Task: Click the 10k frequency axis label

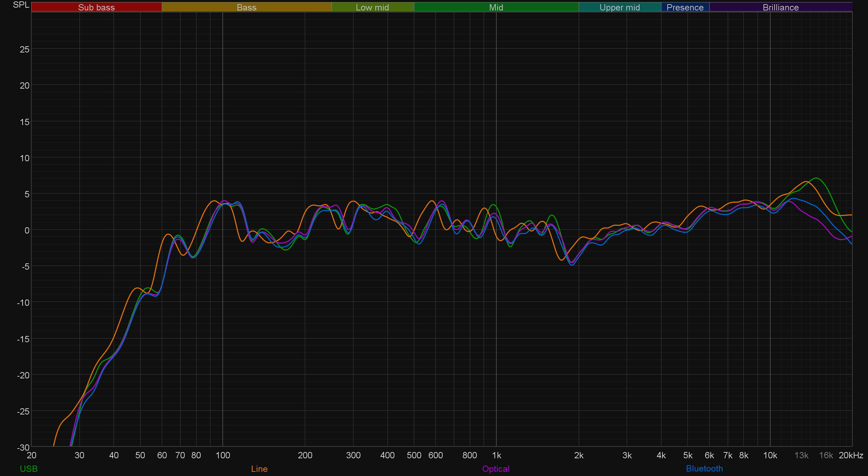Action: point(770,455)
